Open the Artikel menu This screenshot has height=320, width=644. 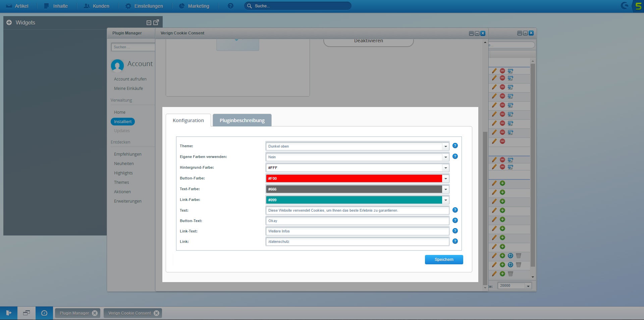pos(17,6)
